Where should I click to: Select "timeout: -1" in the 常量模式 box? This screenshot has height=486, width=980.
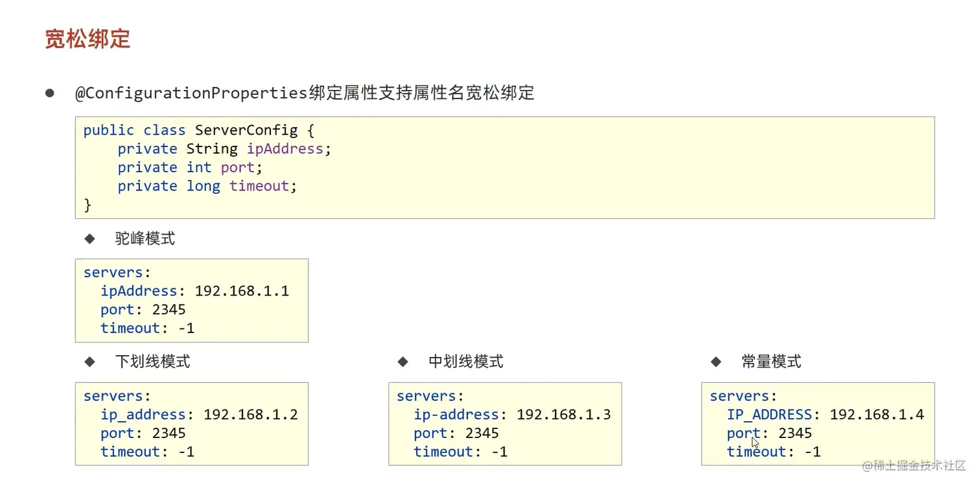click(773, 452)
